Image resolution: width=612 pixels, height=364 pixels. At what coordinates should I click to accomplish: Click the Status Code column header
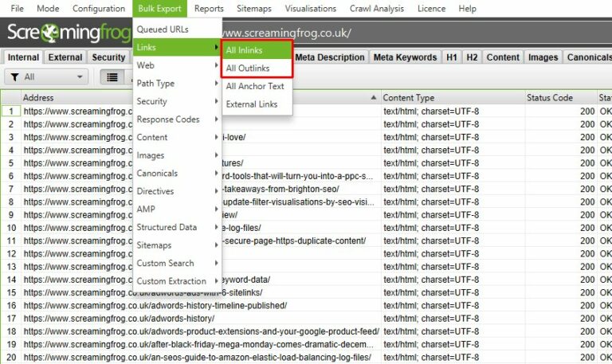[550, 97]
